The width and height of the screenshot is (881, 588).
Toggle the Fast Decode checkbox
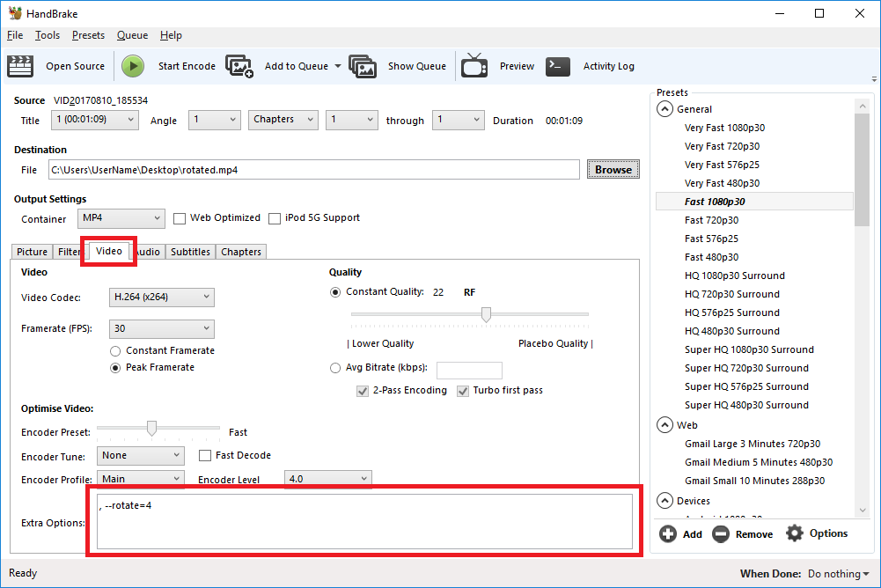[205, 456]
